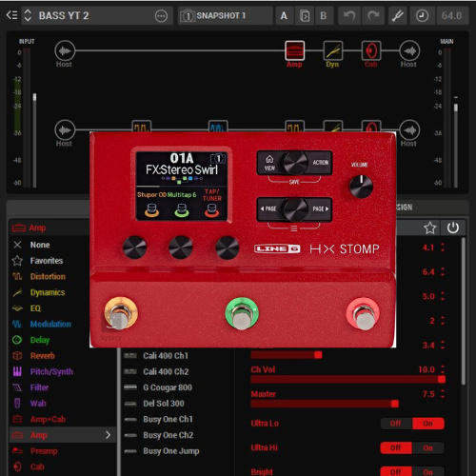Select the Cali 400 Ch1 amp model

point(165,356)
